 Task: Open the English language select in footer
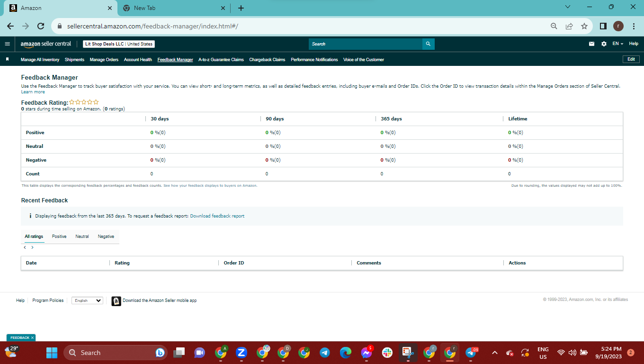[87, 300]
